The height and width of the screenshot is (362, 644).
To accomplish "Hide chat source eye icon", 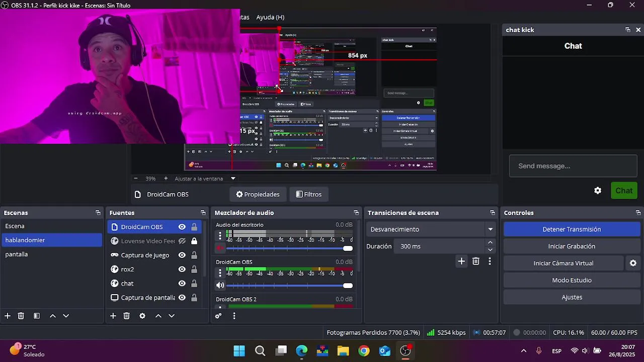I will click(182, 283).
